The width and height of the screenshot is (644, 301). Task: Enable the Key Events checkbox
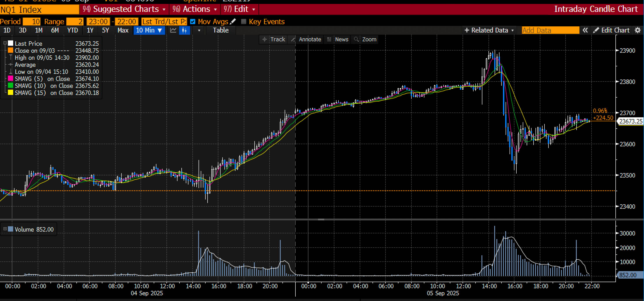pyautogui.click(x=244, y=22)
